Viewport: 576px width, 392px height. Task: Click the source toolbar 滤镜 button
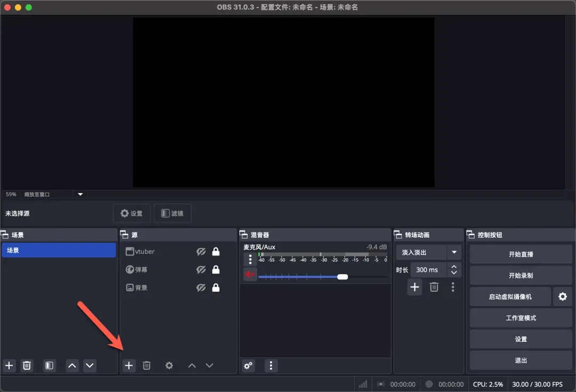point(172,213)
